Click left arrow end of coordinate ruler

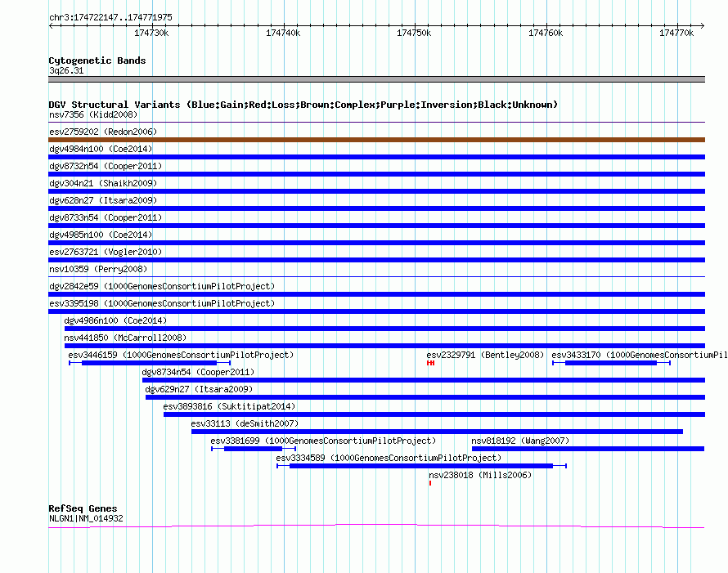point(51,25)
